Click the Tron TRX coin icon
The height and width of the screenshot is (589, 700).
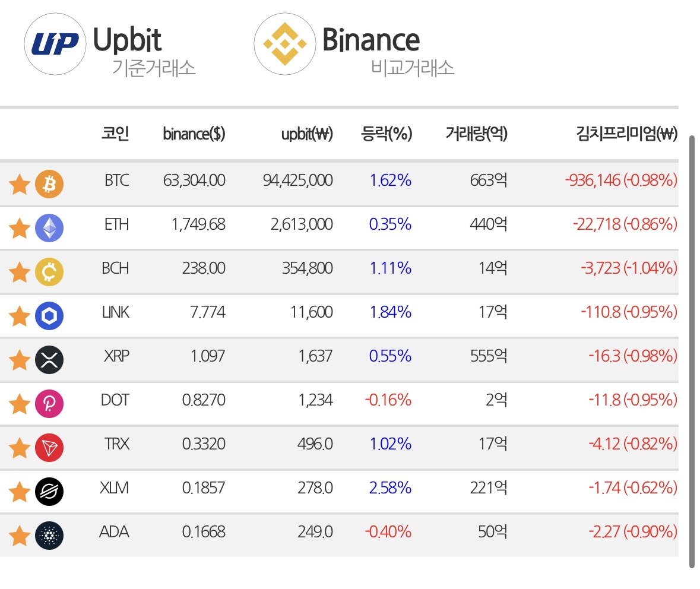click(49, 448)
